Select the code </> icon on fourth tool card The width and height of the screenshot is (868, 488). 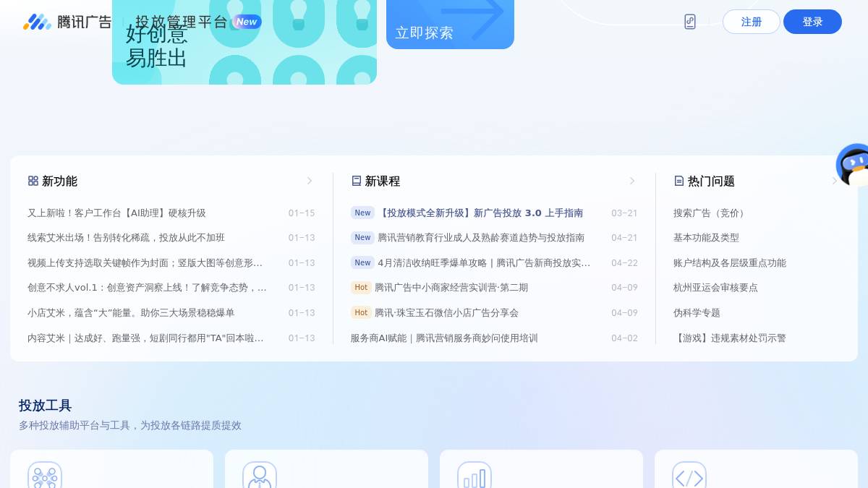pyautogui.click(x=689, y=477)
